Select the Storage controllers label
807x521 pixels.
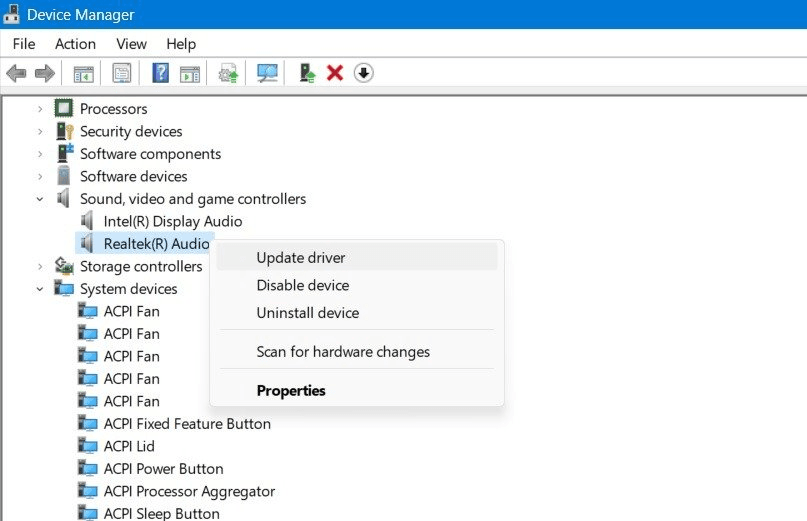[141, 266]
